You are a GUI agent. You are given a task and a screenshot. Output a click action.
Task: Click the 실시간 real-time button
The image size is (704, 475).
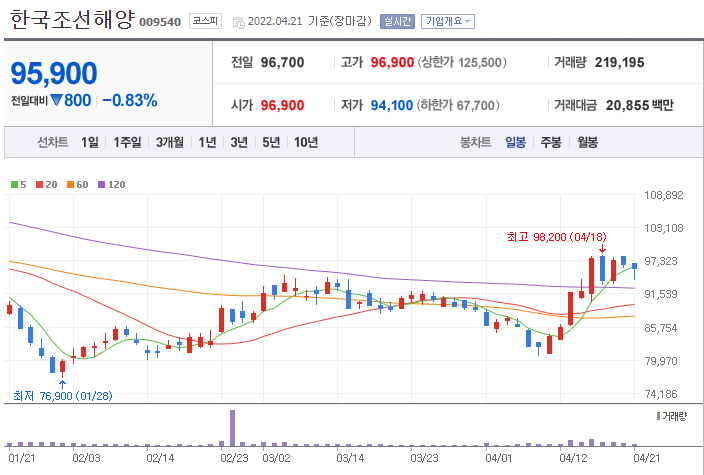tap(397, 21)
